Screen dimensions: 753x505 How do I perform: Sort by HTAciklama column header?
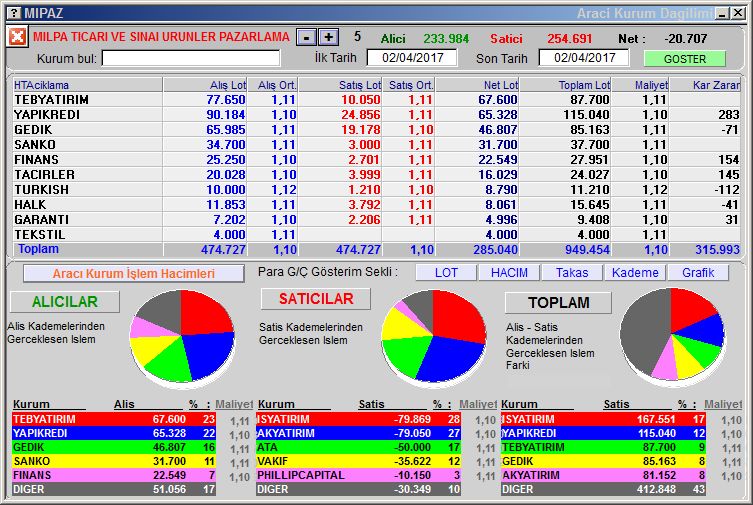(87, 85)
